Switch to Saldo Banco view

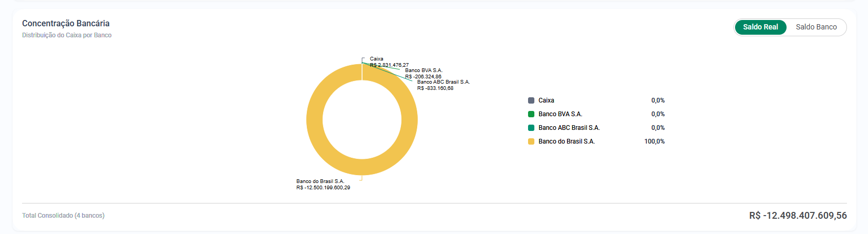point(816,27)
